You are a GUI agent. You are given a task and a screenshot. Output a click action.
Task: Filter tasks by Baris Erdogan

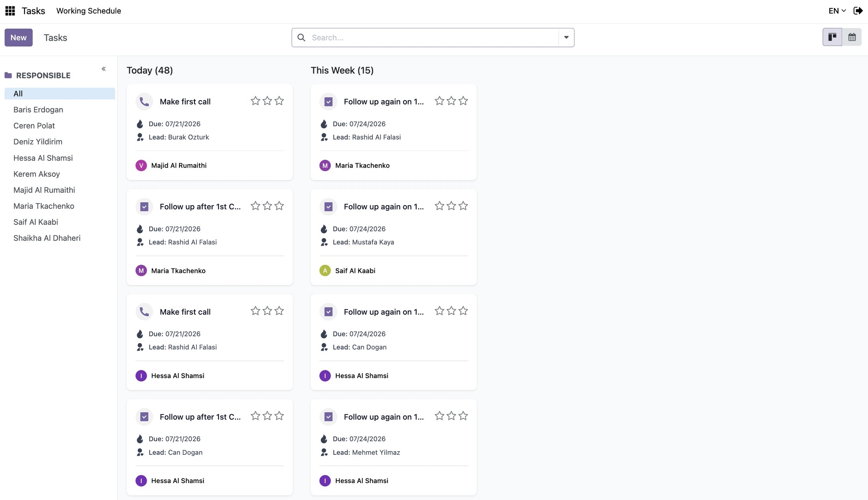click(38, 110)
